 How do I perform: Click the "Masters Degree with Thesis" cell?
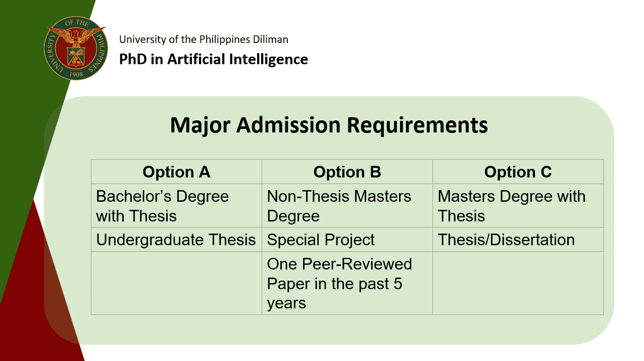518,206
